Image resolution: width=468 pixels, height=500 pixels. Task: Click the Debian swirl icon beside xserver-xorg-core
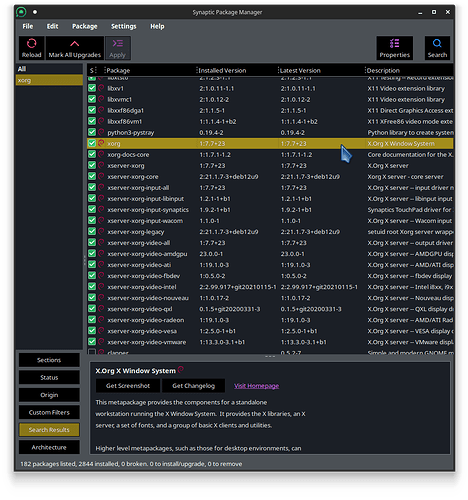pos(101,176)
